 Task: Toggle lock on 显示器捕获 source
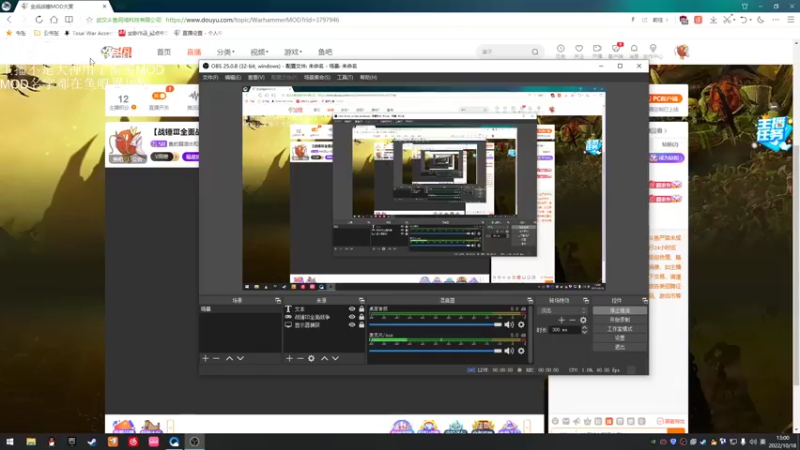pos(361,325)
